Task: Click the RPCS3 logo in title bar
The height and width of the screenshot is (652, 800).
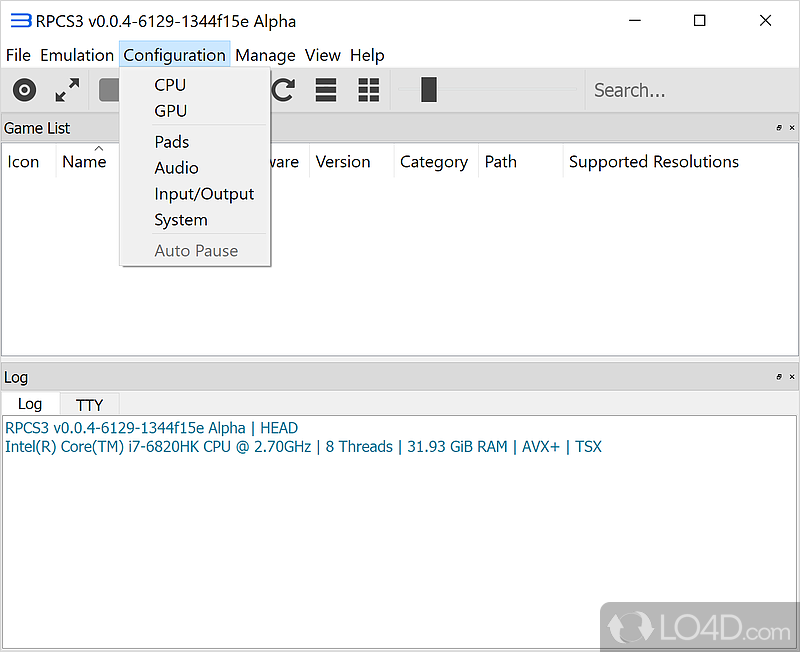Action: [x=21, y=21]
